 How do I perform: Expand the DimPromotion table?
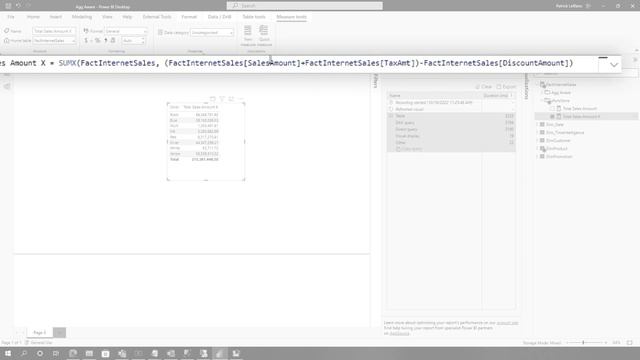538,156
